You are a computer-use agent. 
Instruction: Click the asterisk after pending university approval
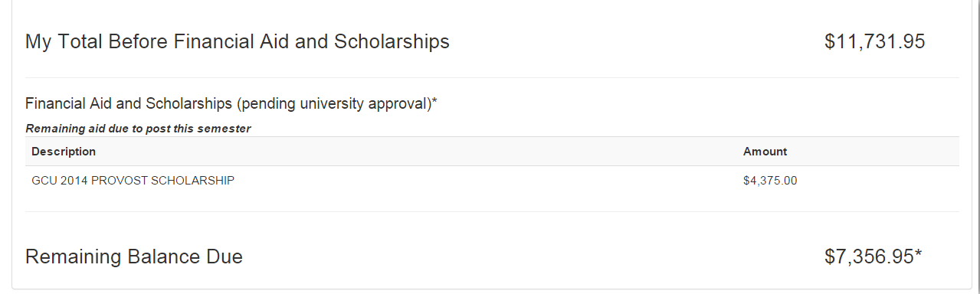pos(434,101)
